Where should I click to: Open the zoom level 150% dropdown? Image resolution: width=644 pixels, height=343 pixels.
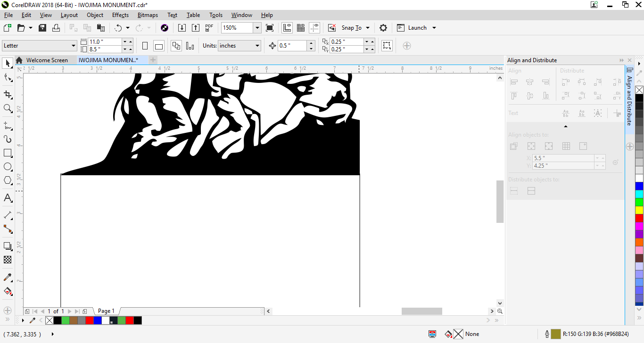pyautogui.click(x=257, y=28)
